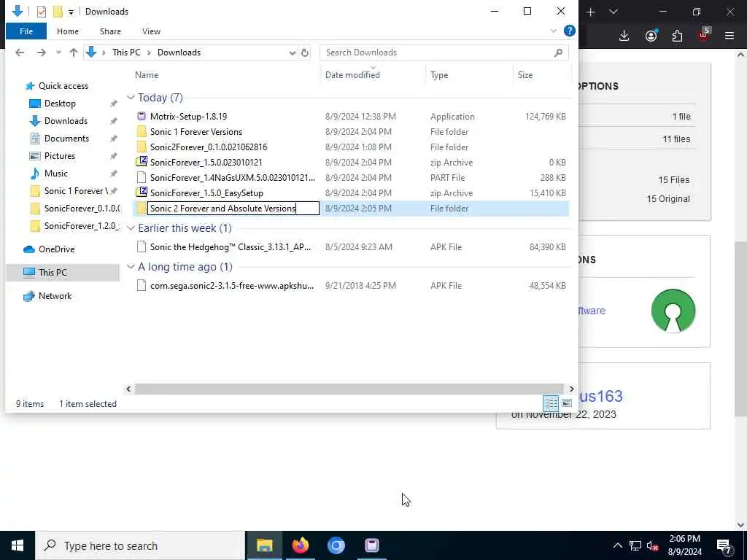
Task: Open the Home ribbon tab
Action: point(68,31)
